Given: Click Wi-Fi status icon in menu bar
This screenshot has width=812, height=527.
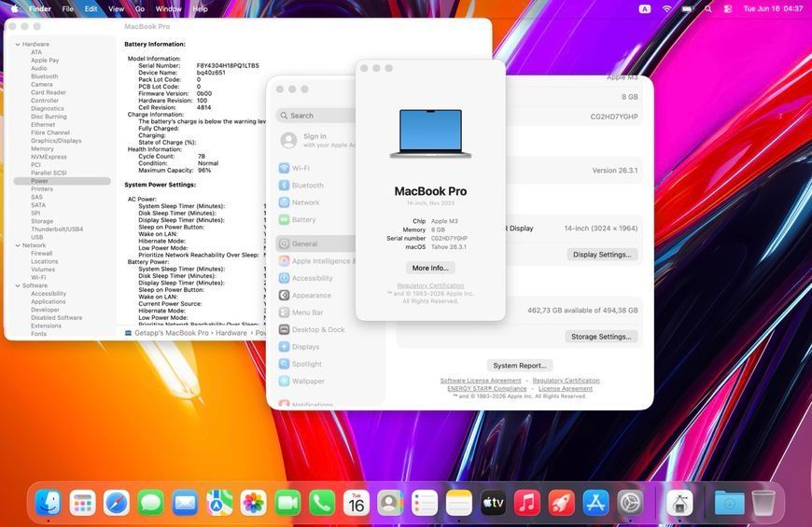Looking at the screenshot, I should coord(667,8).
